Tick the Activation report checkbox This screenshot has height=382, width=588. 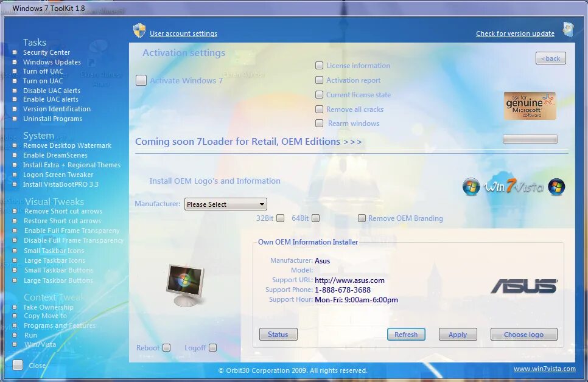319,80
